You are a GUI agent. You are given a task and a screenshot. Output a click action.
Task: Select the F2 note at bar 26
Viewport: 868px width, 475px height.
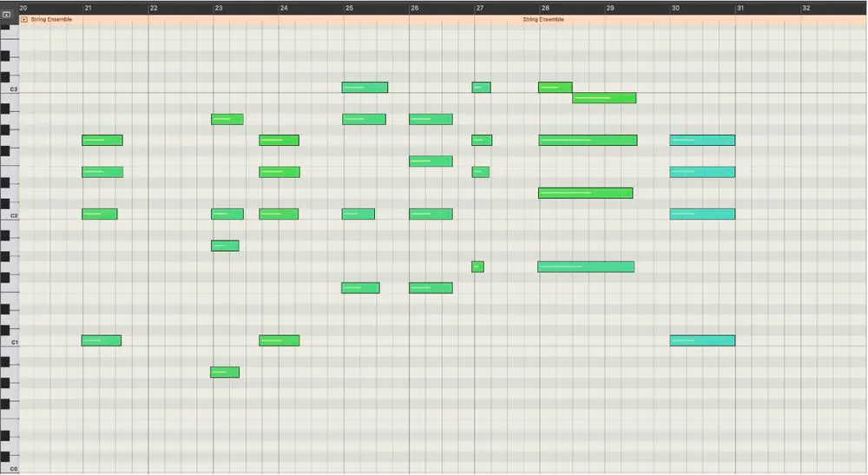click(x=431, y=162)
